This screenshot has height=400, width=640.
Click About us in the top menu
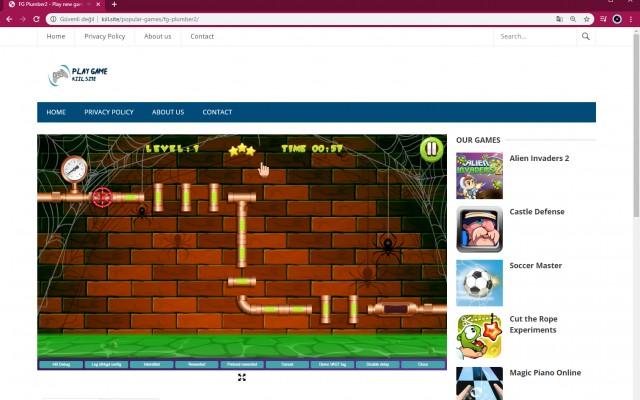(x=158, y=36)
